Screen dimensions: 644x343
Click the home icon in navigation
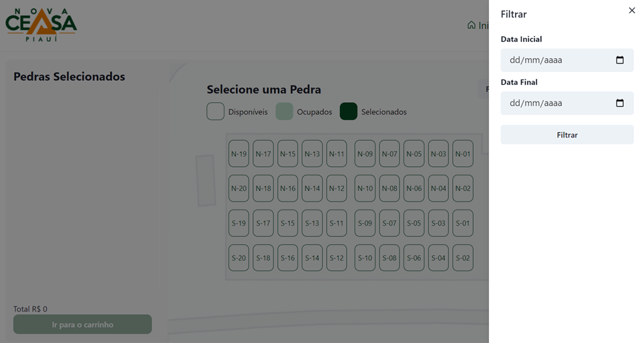pos(472,25)
